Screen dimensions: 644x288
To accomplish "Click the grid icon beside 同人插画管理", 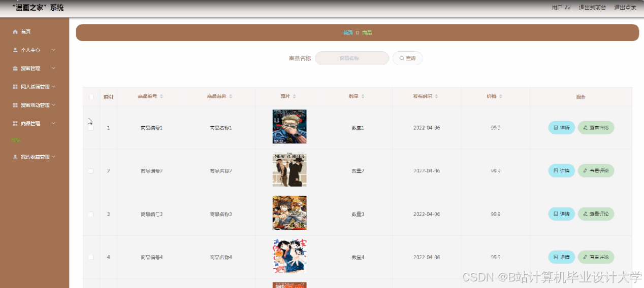I will point(15,87).
